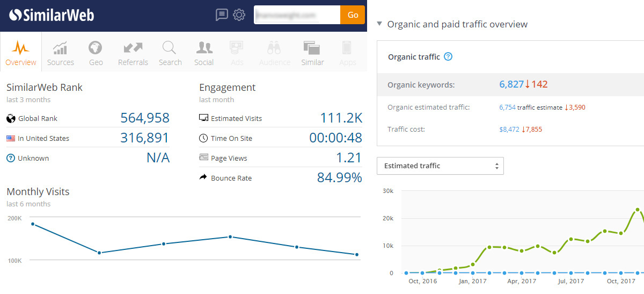Screen dimensions: 644x294
Task: Open the Similar sites tab
Action: (312, 53)
